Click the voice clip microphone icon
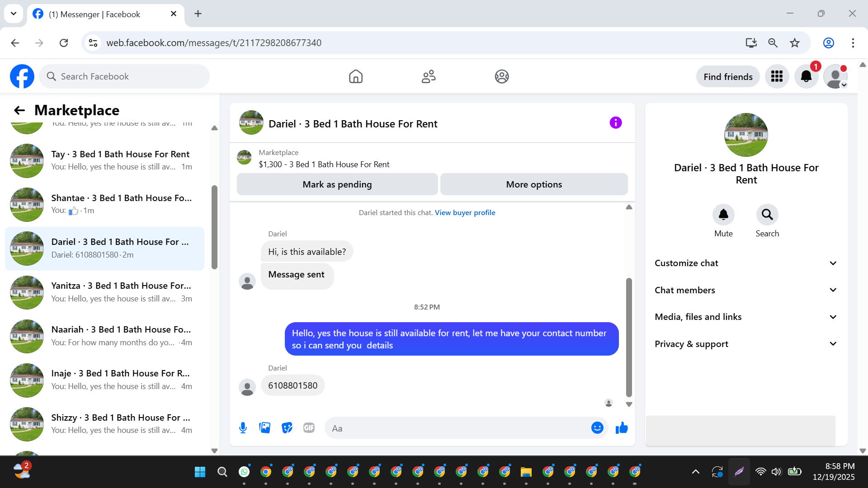 (x=243, y=427)
